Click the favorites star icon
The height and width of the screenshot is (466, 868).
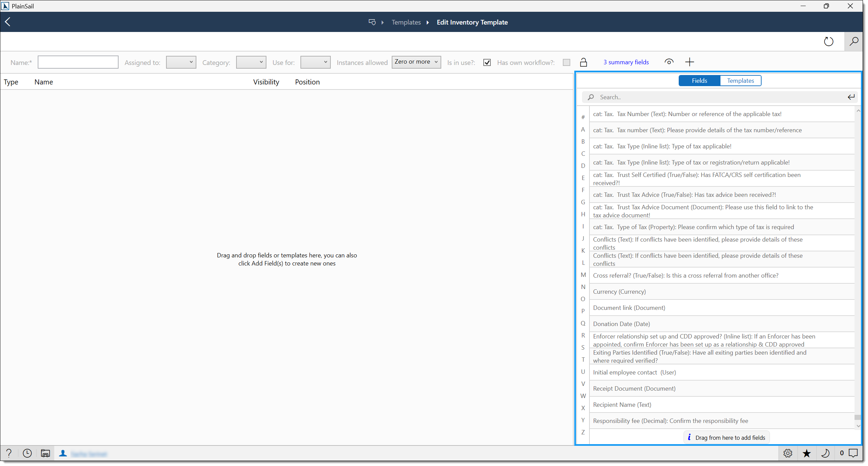point(806,453)
